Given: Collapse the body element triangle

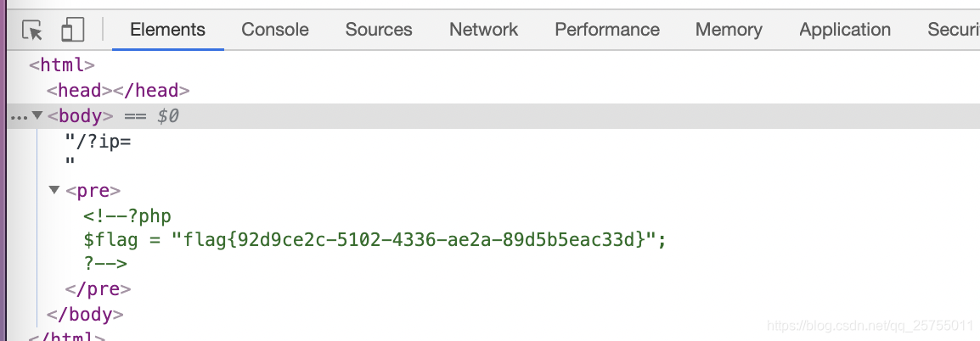Looking at the screenshot, I should click(37, 115).
